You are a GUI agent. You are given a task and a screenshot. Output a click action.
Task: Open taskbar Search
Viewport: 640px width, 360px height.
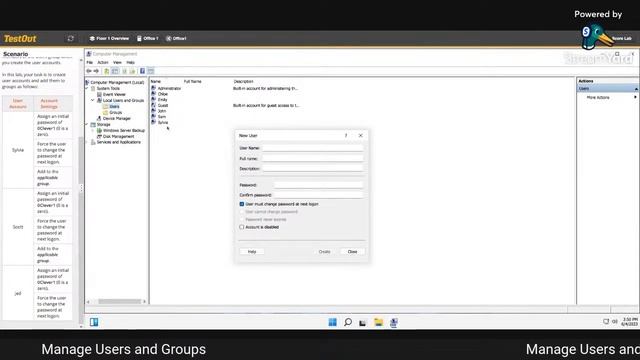click(348, 322)
